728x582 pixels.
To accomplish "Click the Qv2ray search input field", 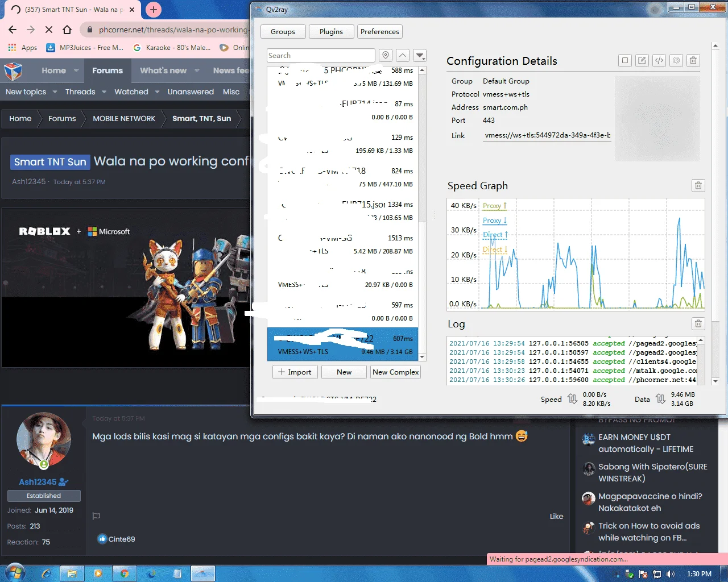I will [321, 55].
